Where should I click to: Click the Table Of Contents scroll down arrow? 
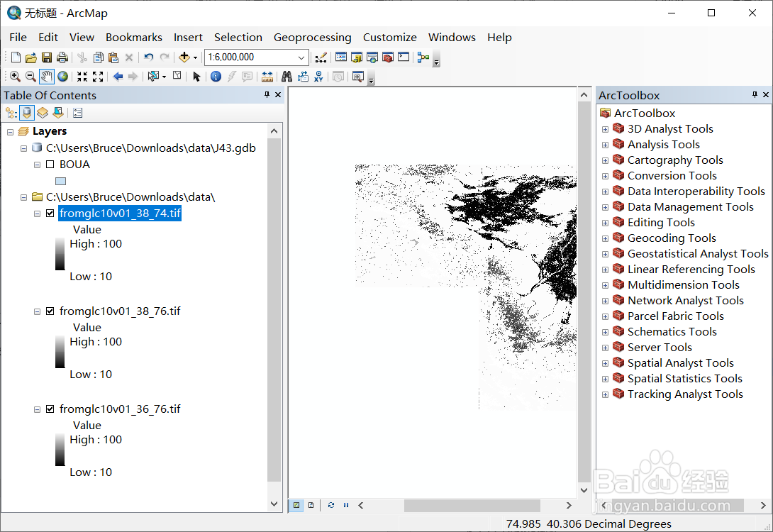[274, 504]
